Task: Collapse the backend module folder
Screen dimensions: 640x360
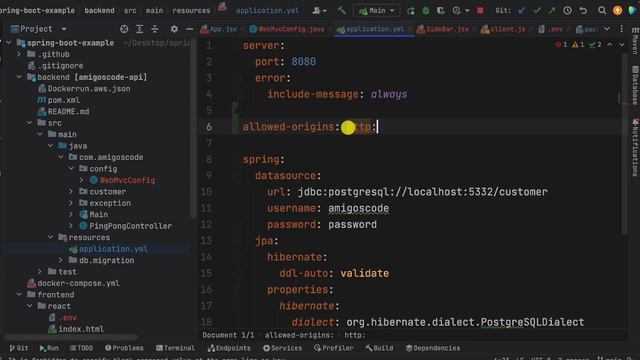Action: coord(19,77)
